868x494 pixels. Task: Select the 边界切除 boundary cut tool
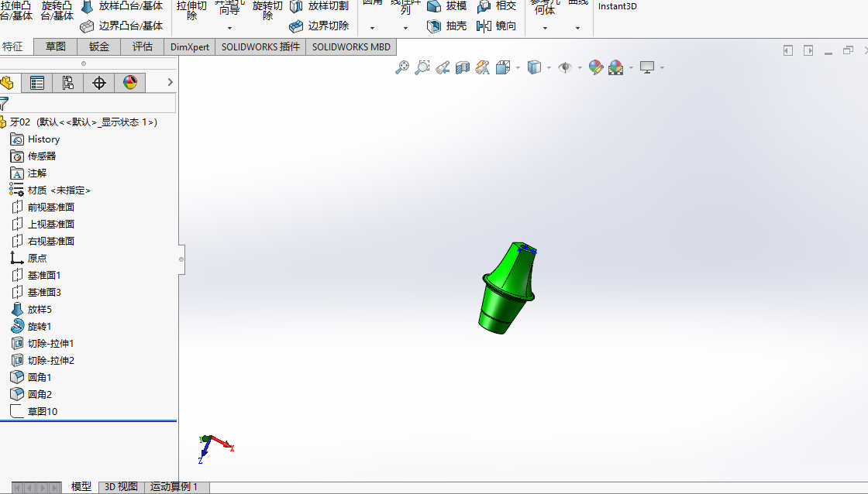[319, 26]
